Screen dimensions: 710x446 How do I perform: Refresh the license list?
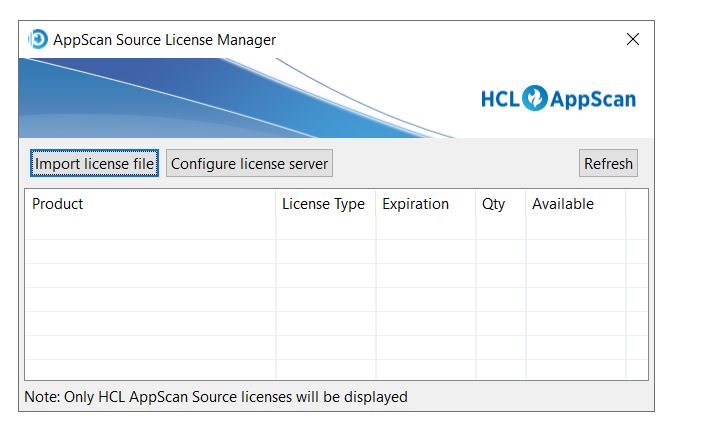[x=608, y=163]
